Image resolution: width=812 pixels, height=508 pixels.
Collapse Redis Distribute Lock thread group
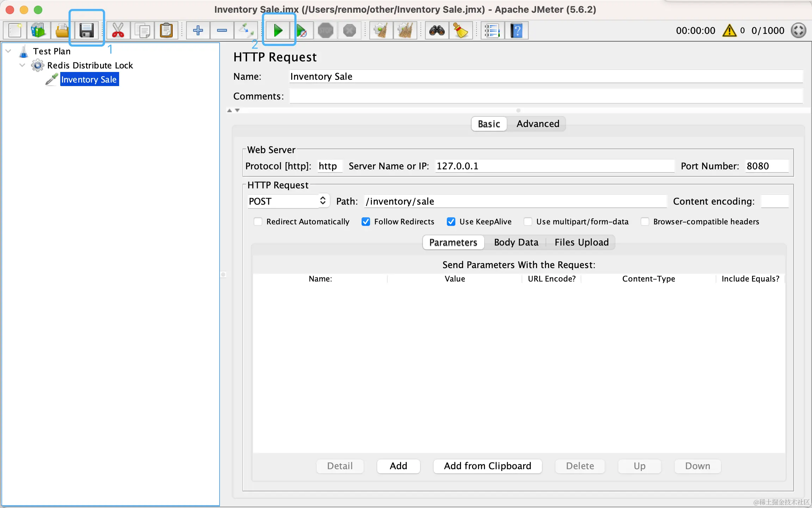23,65
